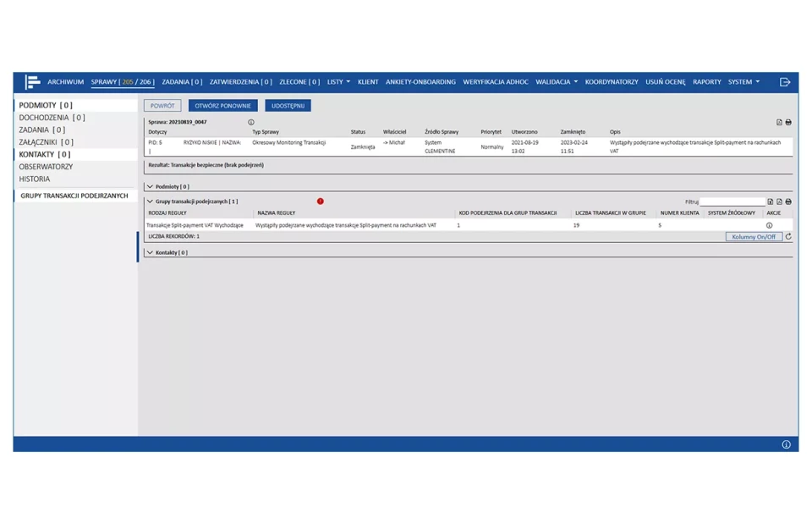This screenshot has height=524, width=812.
Task: Click the info icon in Akcje column
Action: click(769, 225)
